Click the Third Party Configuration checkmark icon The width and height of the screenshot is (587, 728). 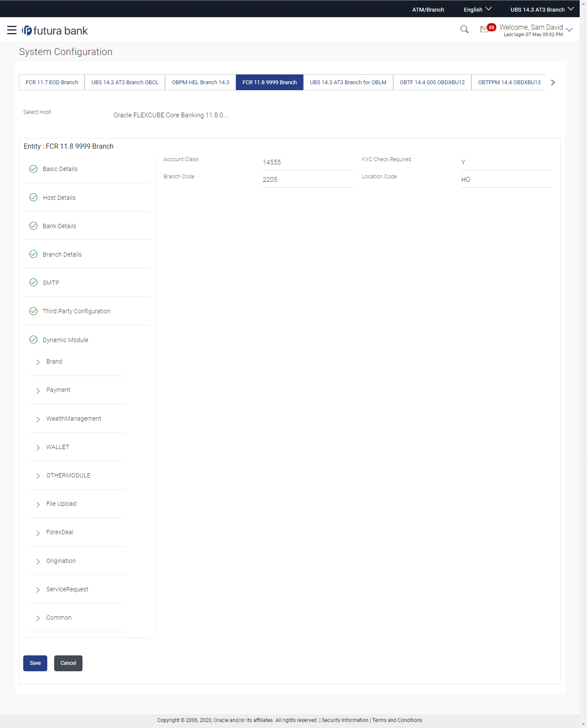coord(33,311)
